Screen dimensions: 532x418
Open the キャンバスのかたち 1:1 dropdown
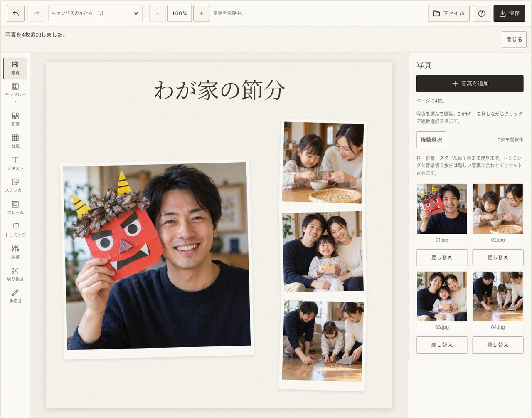pyautogui.click(x=96, y=13)
